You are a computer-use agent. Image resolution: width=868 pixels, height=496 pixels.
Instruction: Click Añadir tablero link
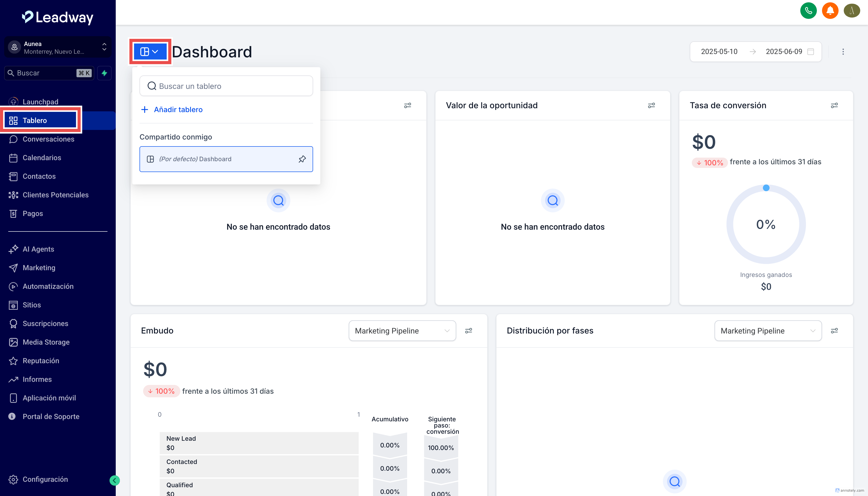(178, 110)
